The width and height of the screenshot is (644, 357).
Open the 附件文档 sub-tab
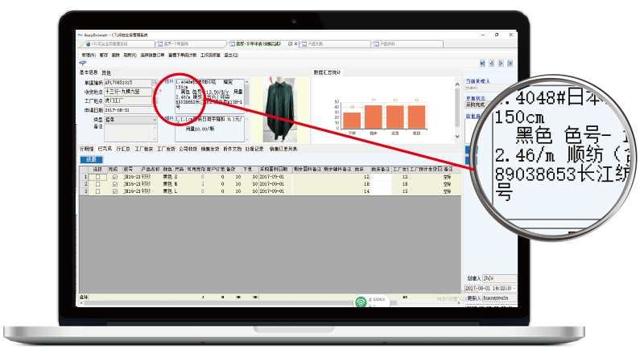(x=233, y=149)
